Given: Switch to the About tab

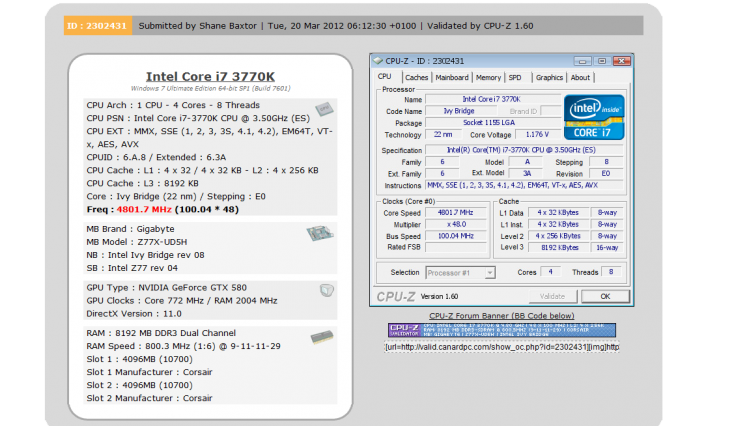Looking at the screenshot, I should pos(580,78).
